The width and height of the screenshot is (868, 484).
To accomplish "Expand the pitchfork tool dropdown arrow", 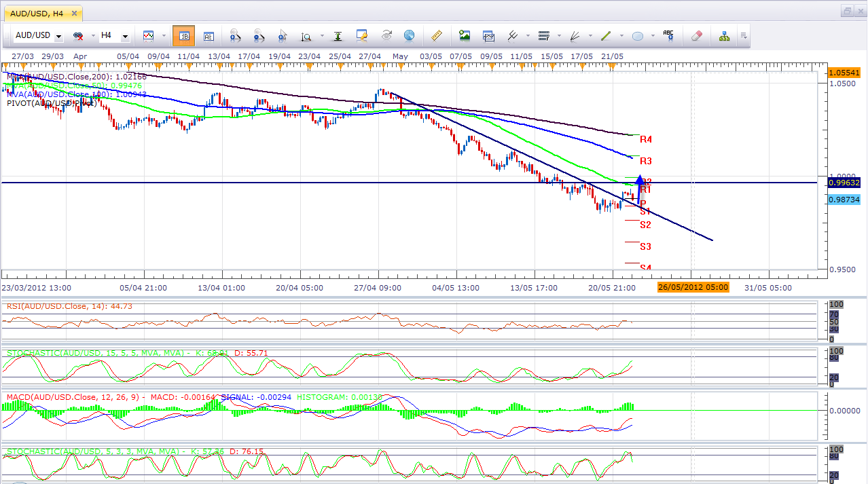I will click(x=527, y=36).
